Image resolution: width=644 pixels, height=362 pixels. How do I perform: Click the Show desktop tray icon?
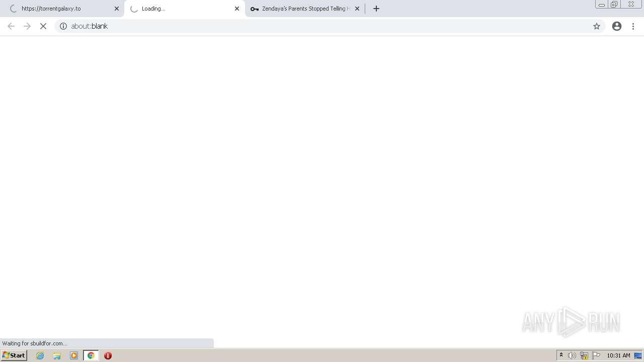[638, 355]
